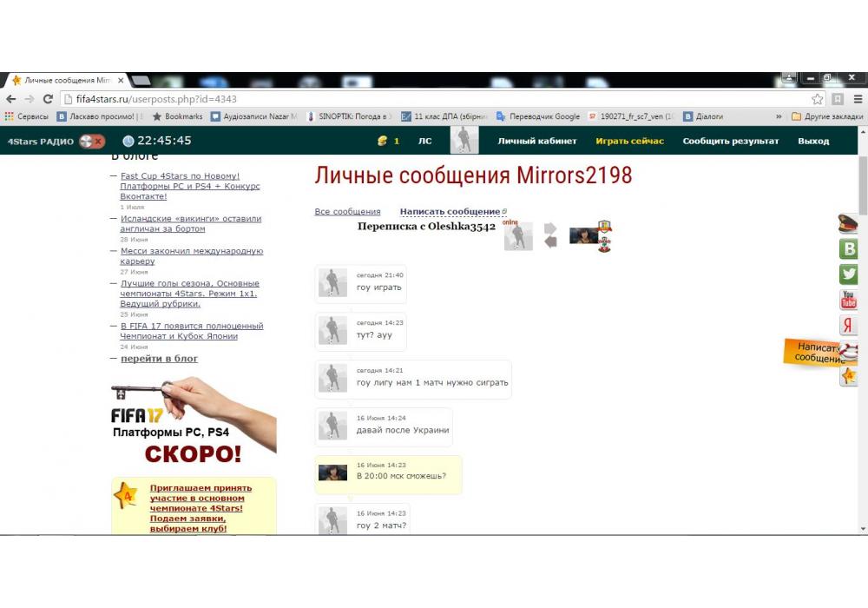Click Написать сообщение link
The image size is (868, 608).
click(450, 212)
